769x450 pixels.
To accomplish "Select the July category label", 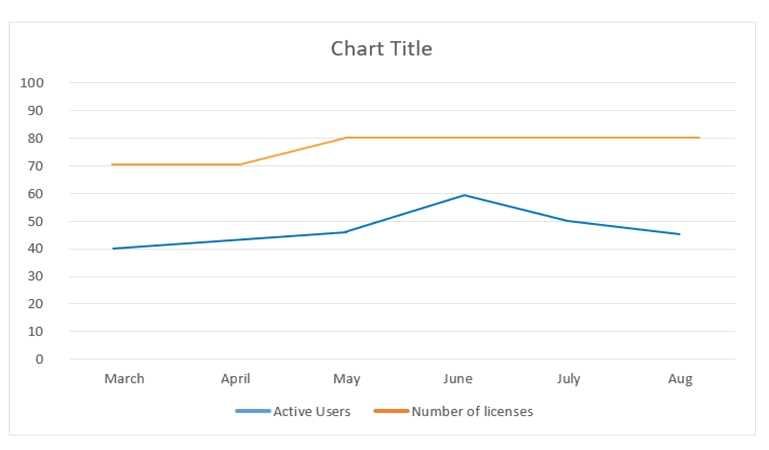I will (568, 379).
